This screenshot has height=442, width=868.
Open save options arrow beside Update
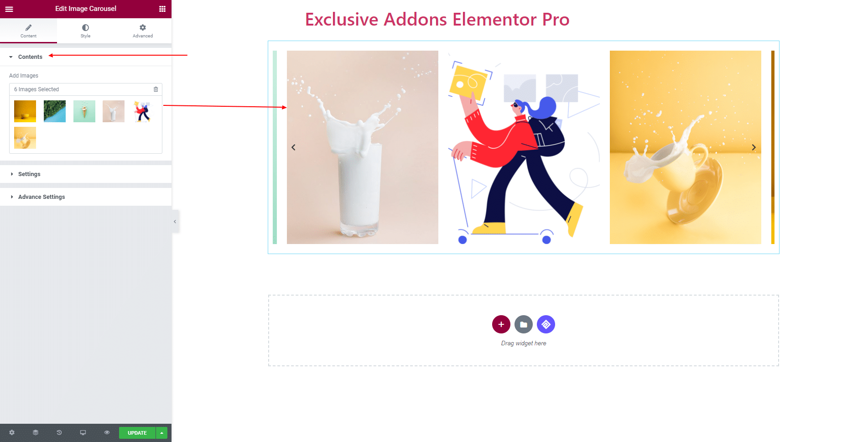pos(162,433)
